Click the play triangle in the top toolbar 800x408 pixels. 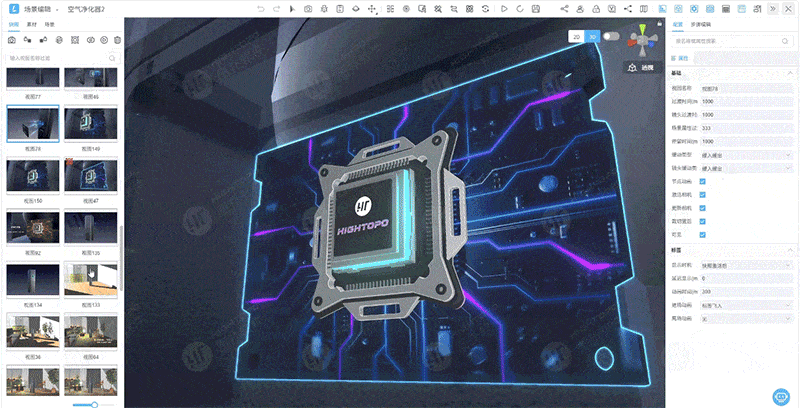tap(504, 9)
